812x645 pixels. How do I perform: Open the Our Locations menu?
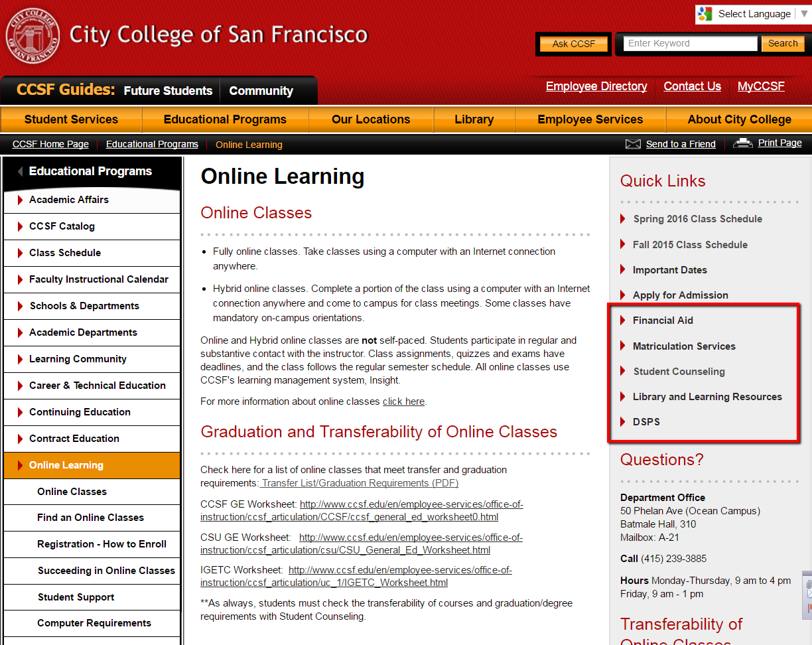[x=371, y=119]
